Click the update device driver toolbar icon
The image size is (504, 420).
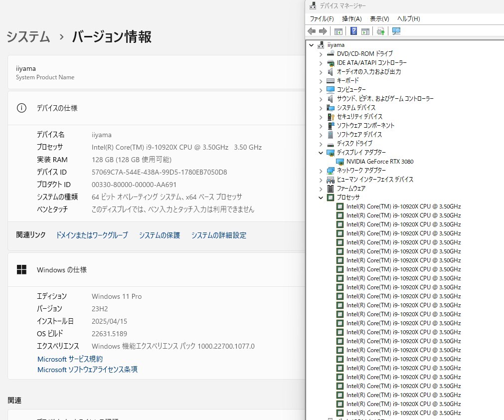tap(380, 31)
